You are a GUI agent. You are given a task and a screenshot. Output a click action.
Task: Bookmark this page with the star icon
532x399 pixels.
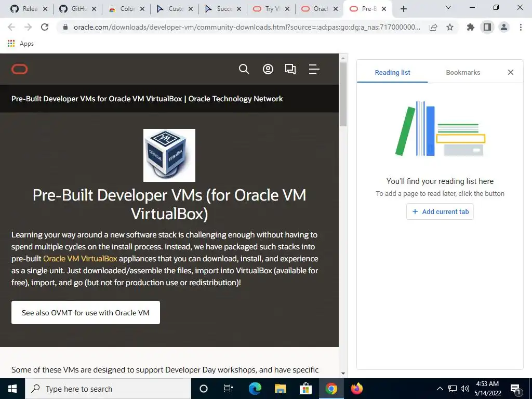[450, 27]
